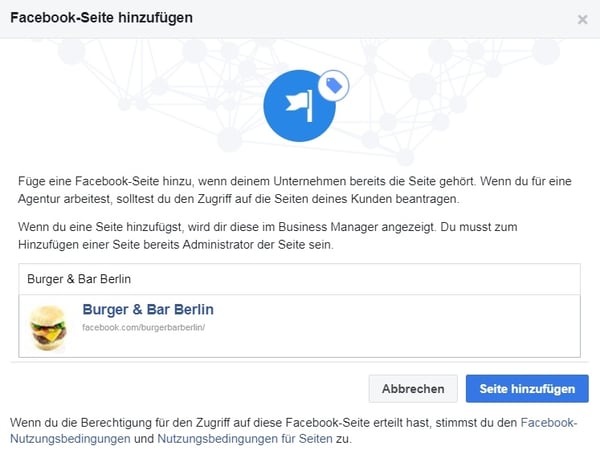Confirm with the Seite hinzufügen button
Viewport: 600px width, 458px height.
[527, 389]
